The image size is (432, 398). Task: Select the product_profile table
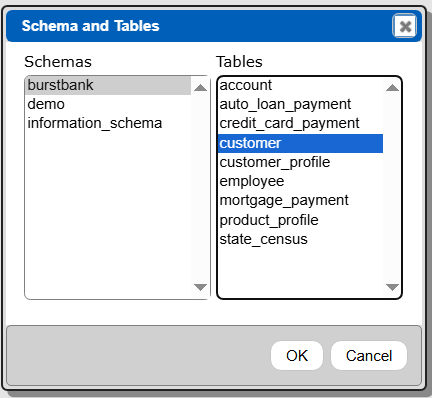point(300,220)
